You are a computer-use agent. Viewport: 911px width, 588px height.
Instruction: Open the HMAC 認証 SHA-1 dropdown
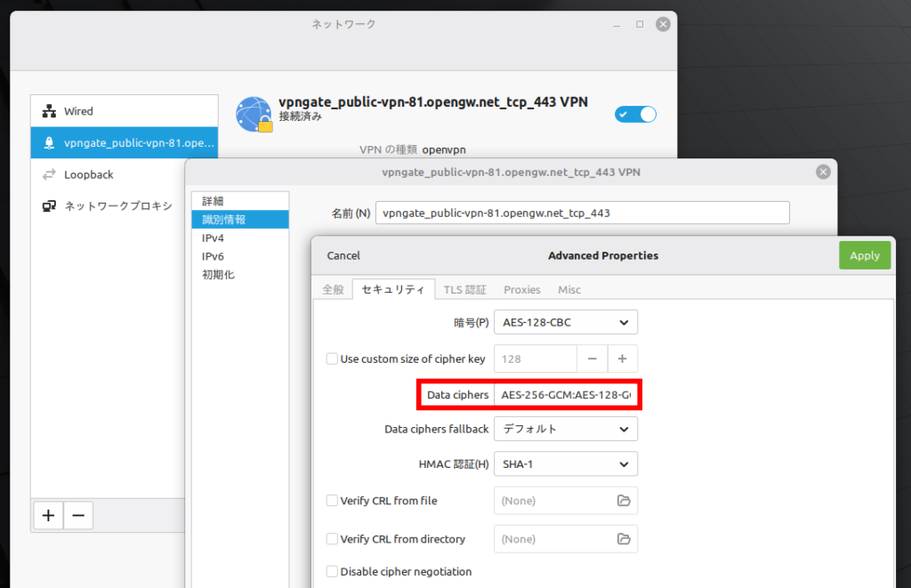tap(566, 463)
